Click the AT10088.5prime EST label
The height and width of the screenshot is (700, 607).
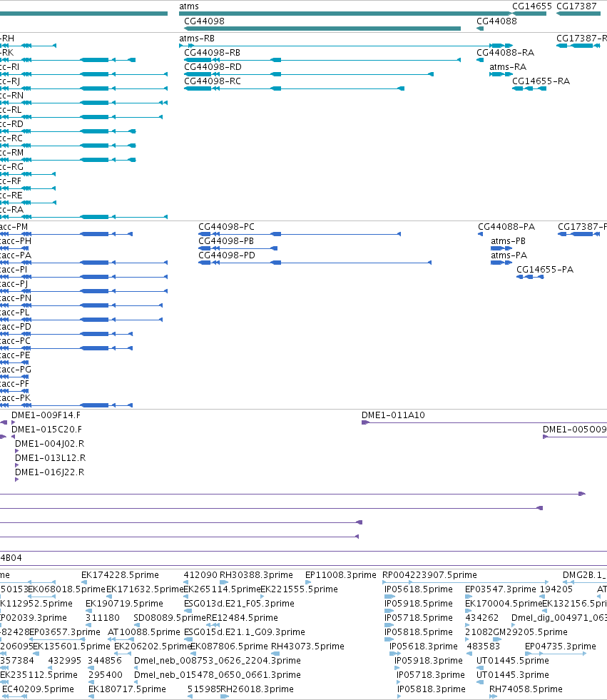pyautogui.click(x=143, y=632)
